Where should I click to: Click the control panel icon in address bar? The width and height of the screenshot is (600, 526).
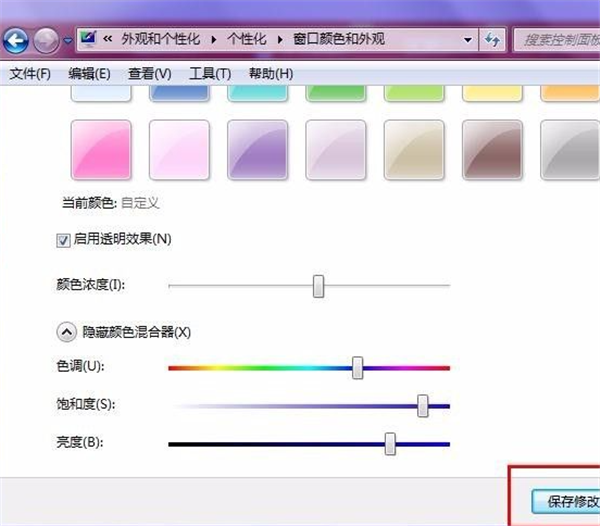87,40
